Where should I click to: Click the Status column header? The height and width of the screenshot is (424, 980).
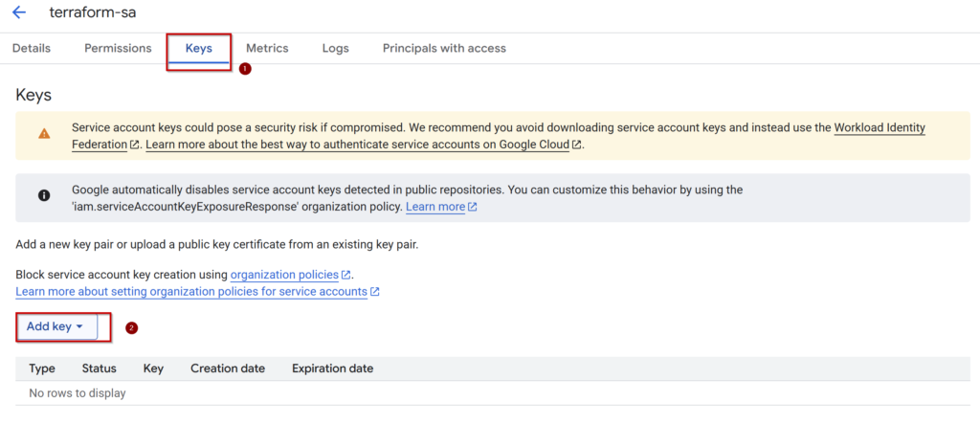pyautogui.click(x=99, y=368)
